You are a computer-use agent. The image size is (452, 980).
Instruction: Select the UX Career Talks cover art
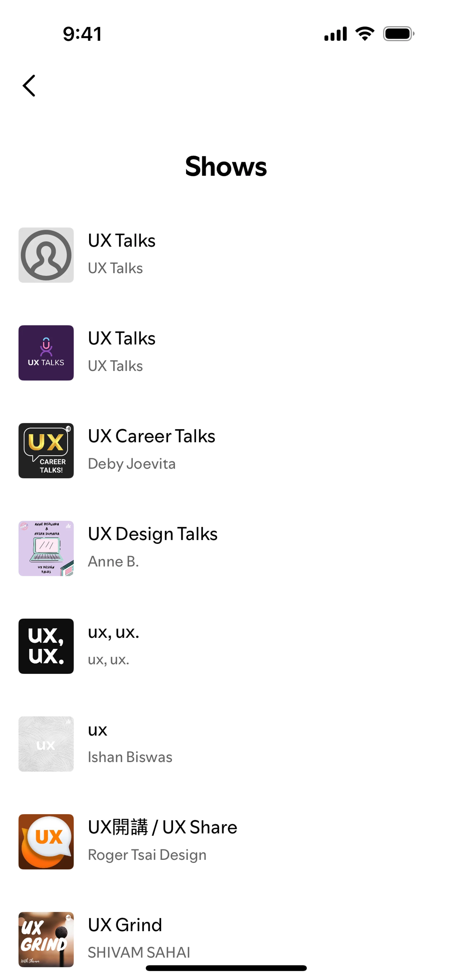[46, 450]
